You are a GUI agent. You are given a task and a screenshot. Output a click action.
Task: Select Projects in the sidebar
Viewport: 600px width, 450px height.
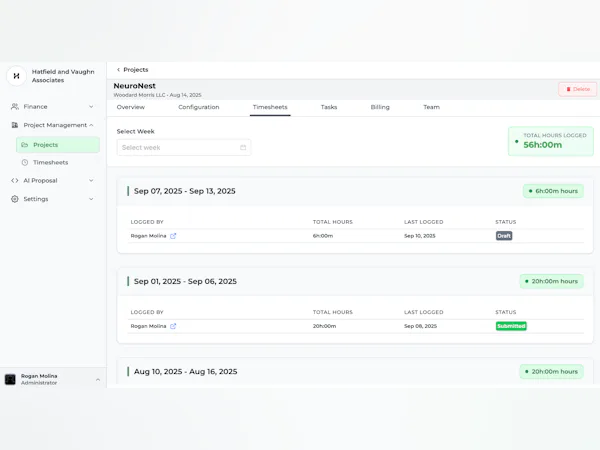pyautogui.click(x=58, y=145)
